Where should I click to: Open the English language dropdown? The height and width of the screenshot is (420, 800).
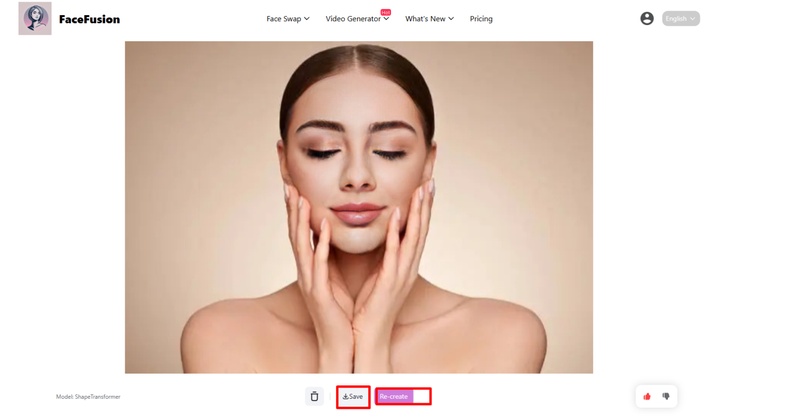click(681, 19)
